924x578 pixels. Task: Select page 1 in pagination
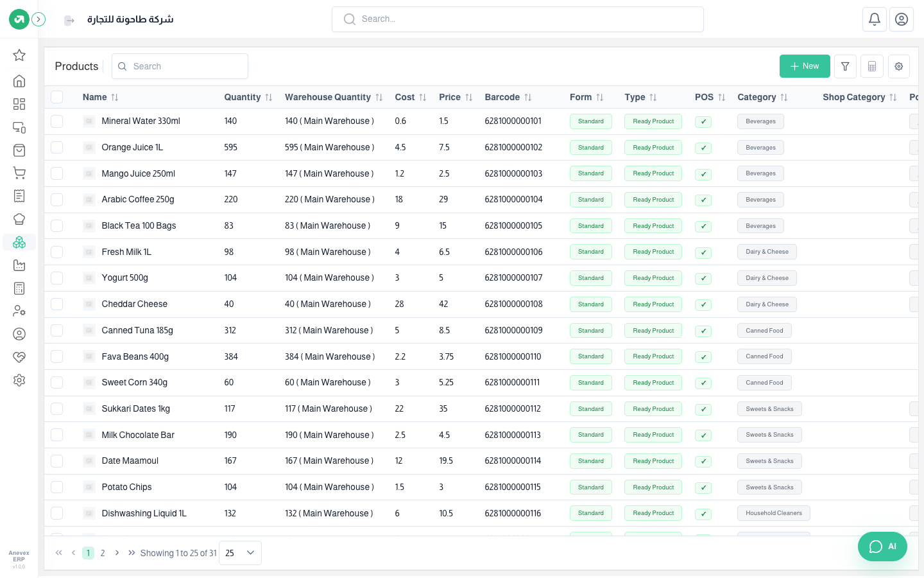click(x=89, y=553)
